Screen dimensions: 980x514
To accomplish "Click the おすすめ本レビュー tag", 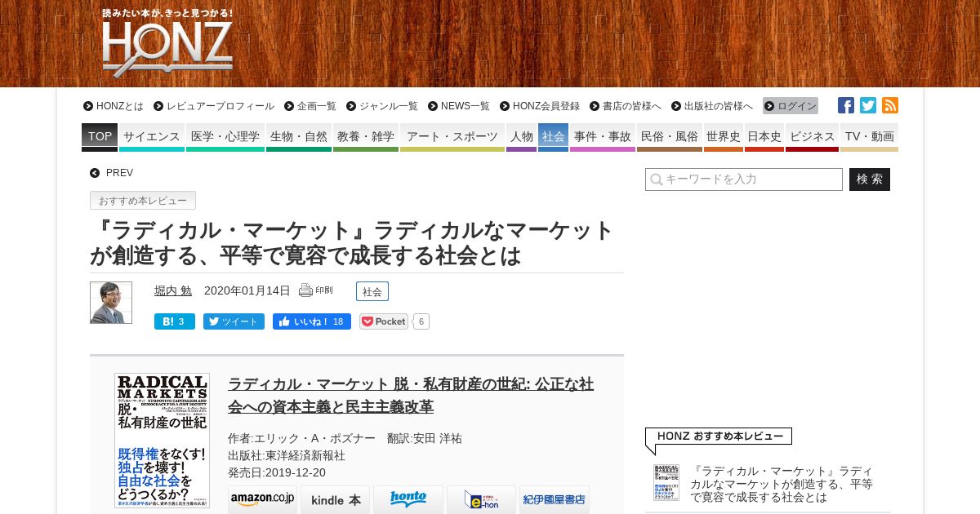I will coord(143,201).
